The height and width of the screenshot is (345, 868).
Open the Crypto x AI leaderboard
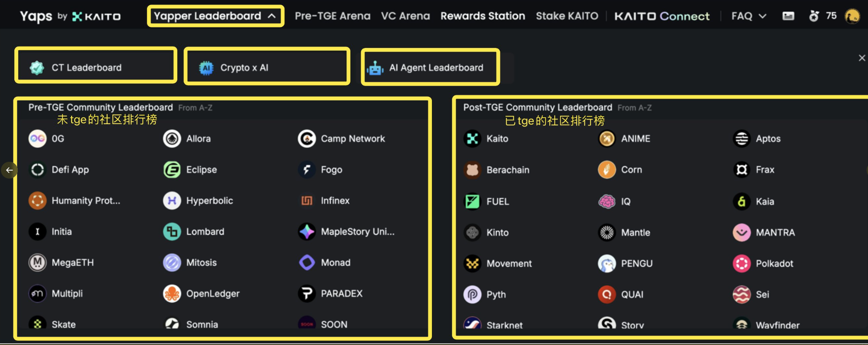[x=267, y=67]
